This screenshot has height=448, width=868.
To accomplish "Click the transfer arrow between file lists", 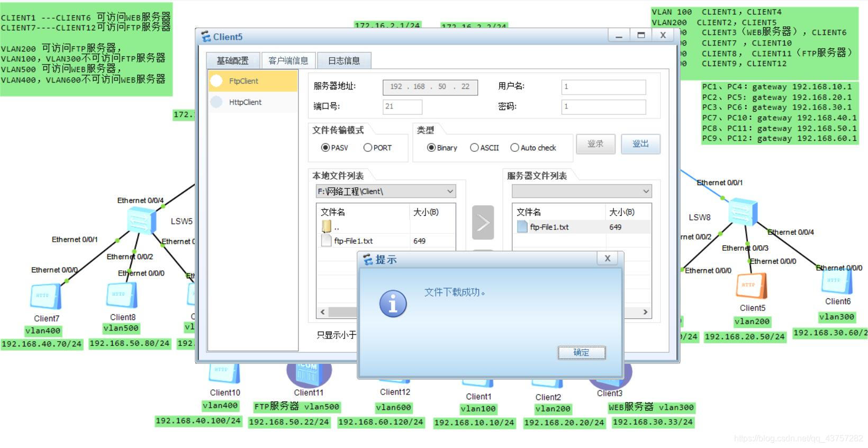I will (483, 223).
